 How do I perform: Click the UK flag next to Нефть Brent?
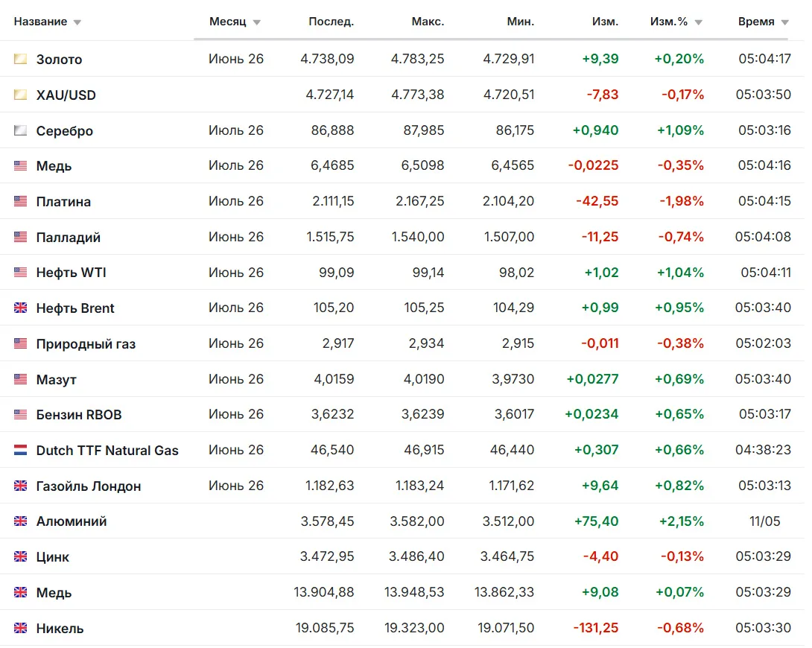(x=20, y=308)
